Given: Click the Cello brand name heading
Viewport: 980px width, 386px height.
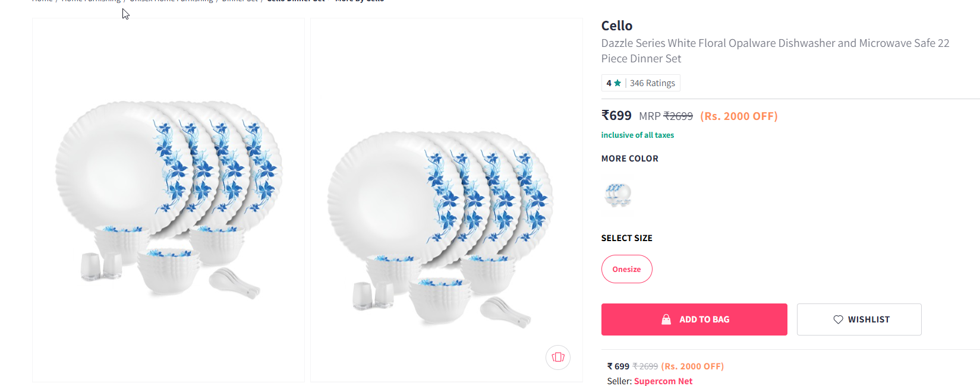Looking at the screenshot, I should coord(616,26).
